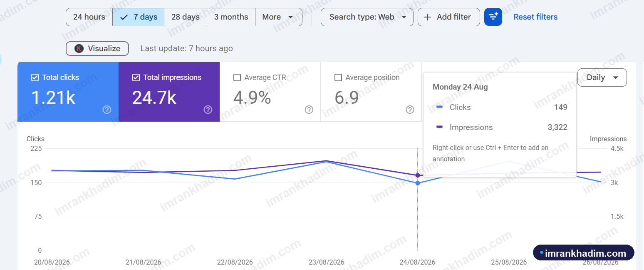The image size is (644, 270).
Task: Open help for Average CTR metric
Action: click(x=309, y=110)
